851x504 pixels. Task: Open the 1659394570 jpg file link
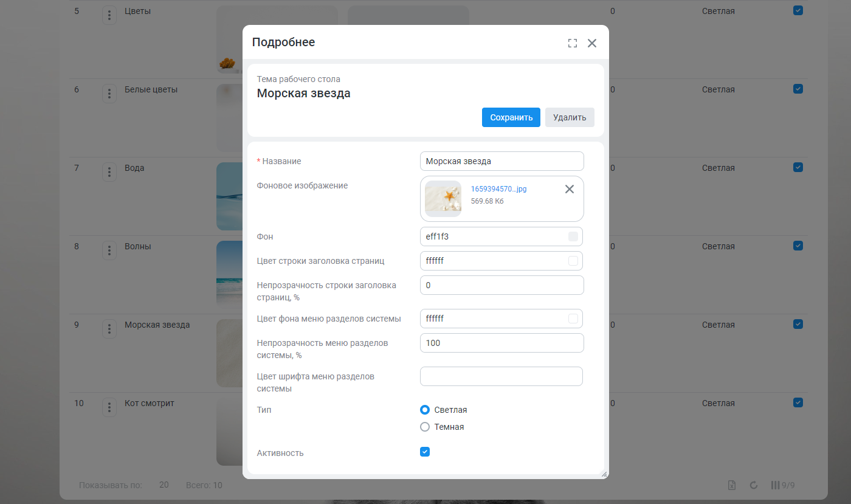pyautogui.click(x=499, y=189)
